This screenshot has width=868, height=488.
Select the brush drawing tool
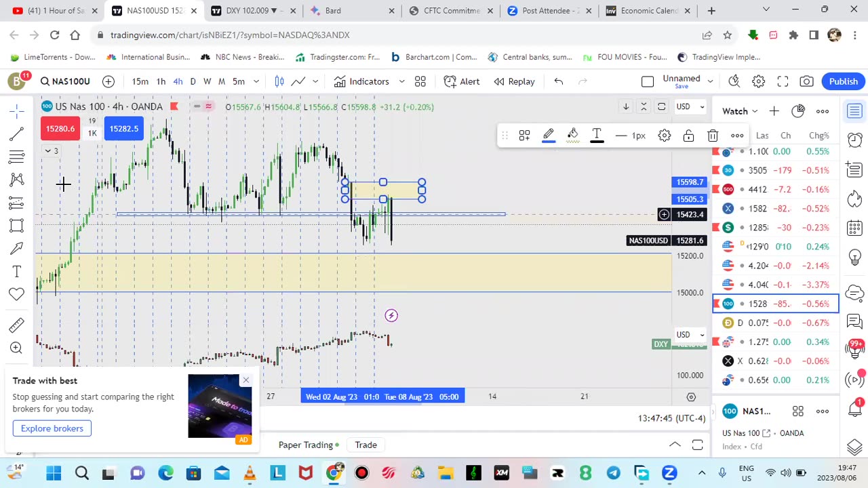tap(17, 249)
